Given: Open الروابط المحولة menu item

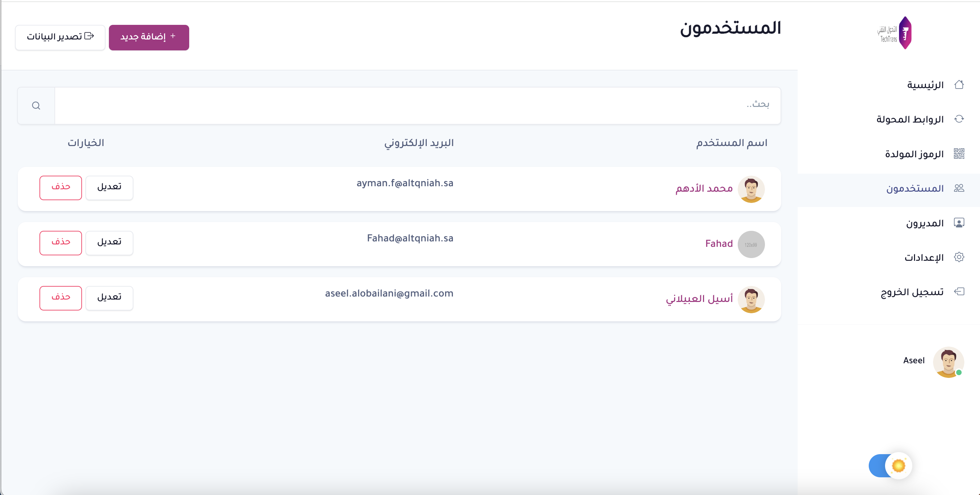Looking at the screenshot, I should [x=910, y=119].
